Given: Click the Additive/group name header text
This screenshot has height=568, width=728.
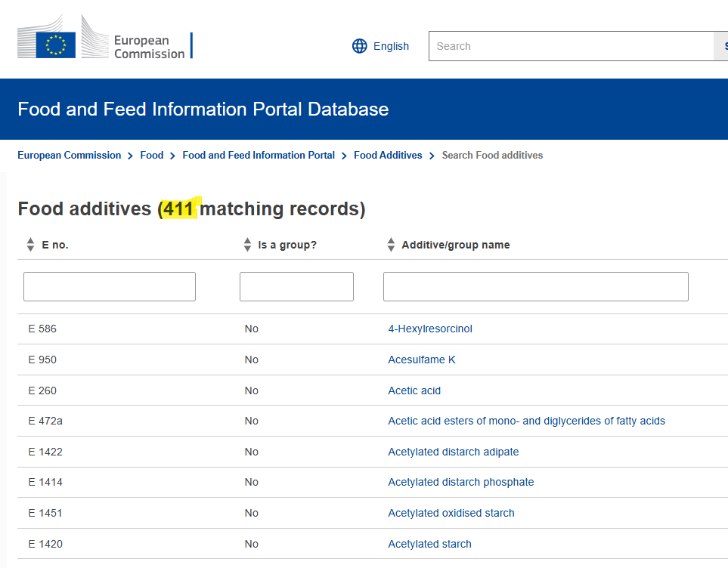Looking at the screenshot, I should [455, 245].
